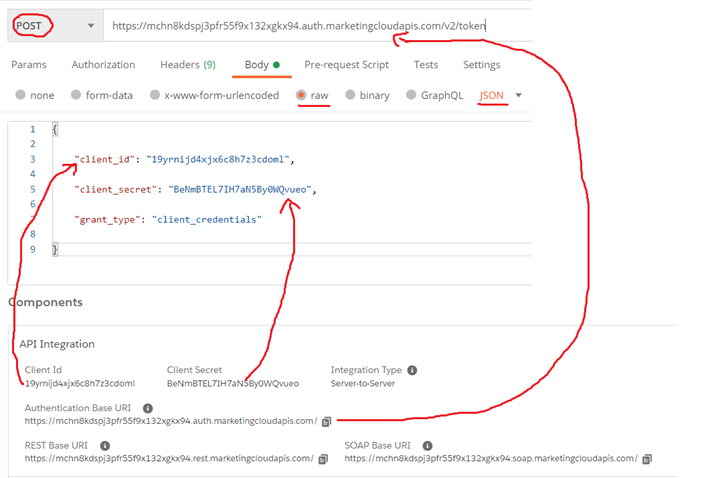This screenshot has height=478, width=708.
Task: Click the JSON format label
Action: 491,95
